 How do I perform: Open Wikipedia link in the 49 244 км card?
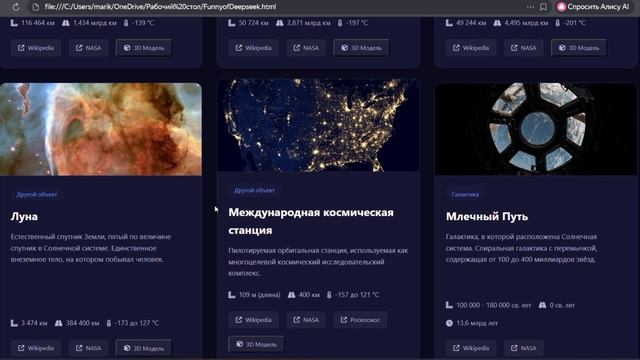point(471,48)
